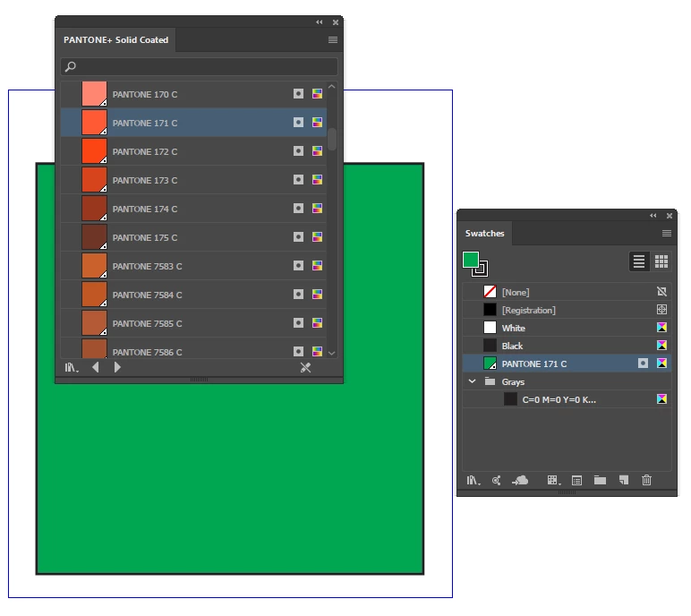691x616 pixels.
Task: Click highlighted PANTONE 171 C library row
Action: [x=193, y=123]
